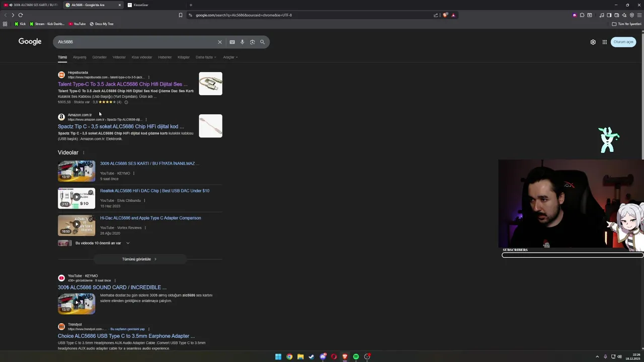Open more options for the Hepsiburada result
Image resolution: width=644 pixels, height=362 pixels.
tap(148, 77)
